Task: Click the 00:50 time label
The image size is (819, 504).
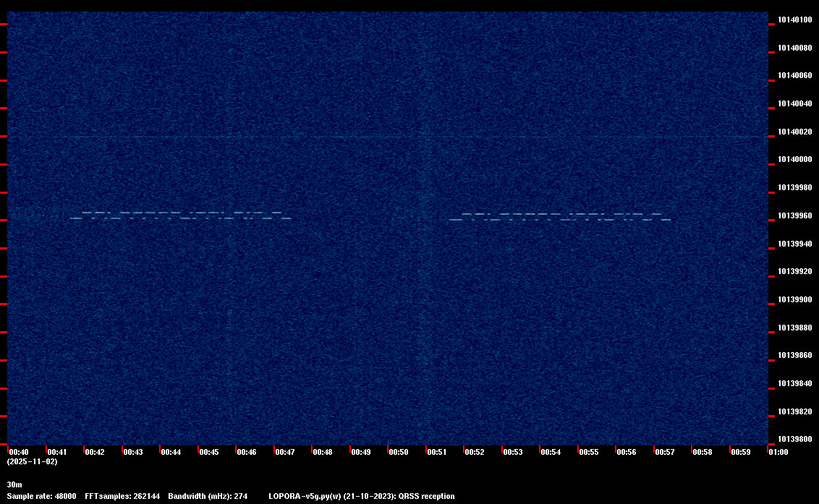Action: click(x=399, y=452)
